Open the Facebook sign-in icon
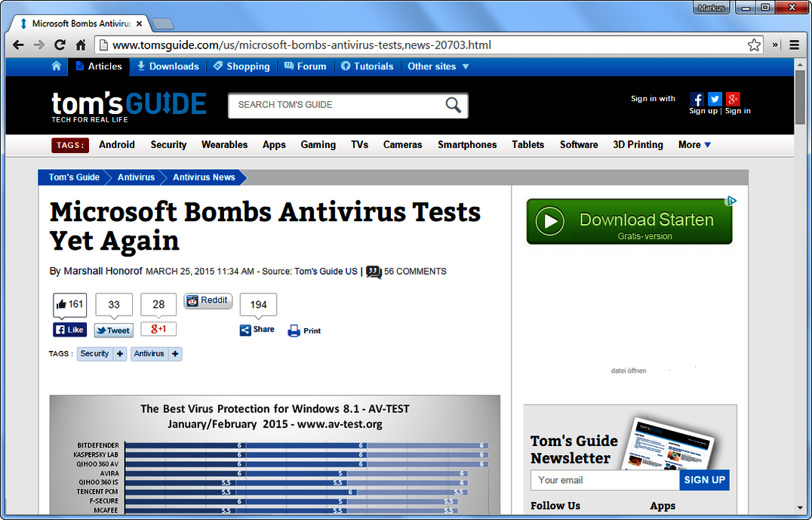 point(697,99)
